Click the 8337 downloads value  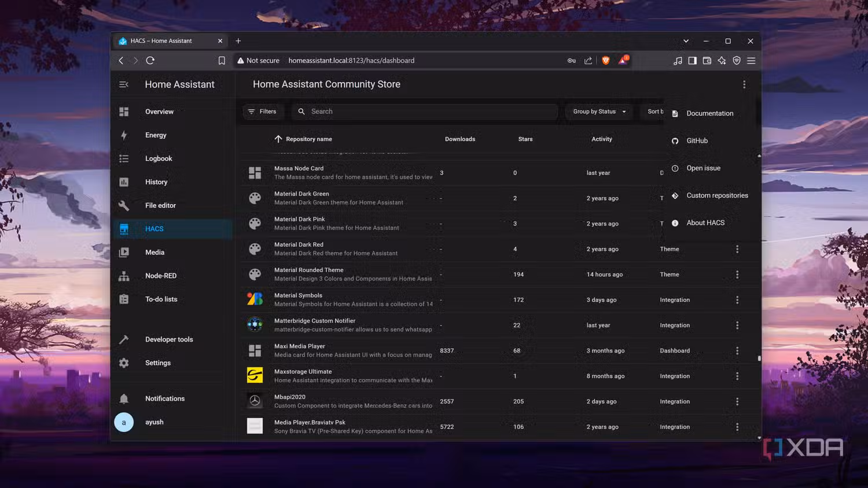click(x=447, y=351)
